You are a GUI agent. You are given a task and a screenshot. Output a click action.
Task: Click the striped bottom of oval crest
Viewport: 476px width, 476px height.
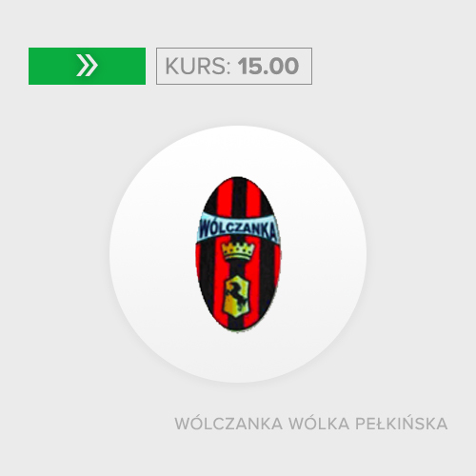238,324
